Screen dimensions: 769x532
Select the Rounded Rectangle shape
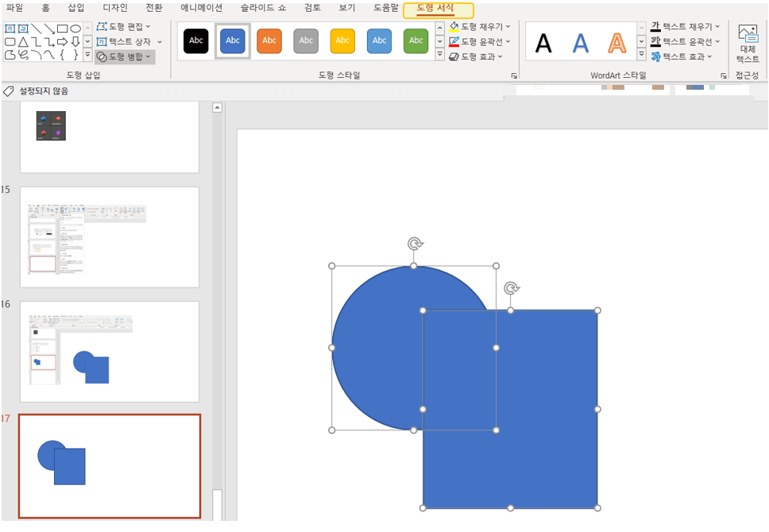10,41
